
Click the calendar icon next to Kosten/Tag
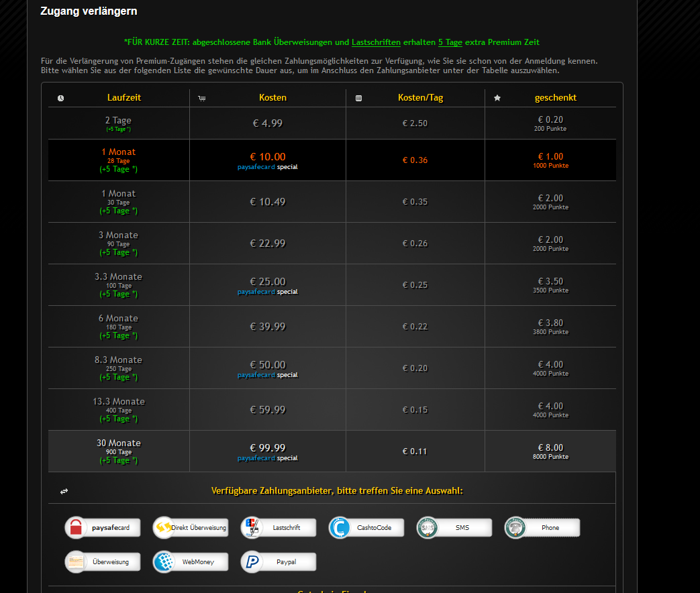[x=358, y=98]
